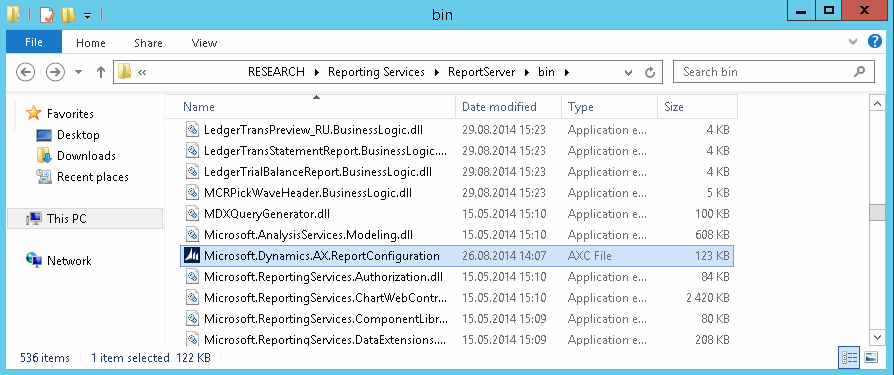The width and height of the screenshot is (894, 375).
Task: Expand the arrow after RESEARCH in path
Action: (x=316, y=72)
